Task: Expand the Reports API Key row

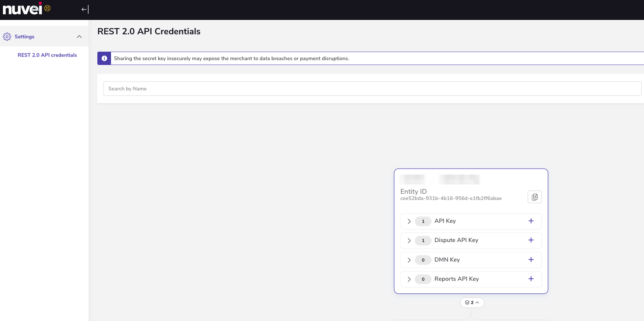Action: coord(409,279)
